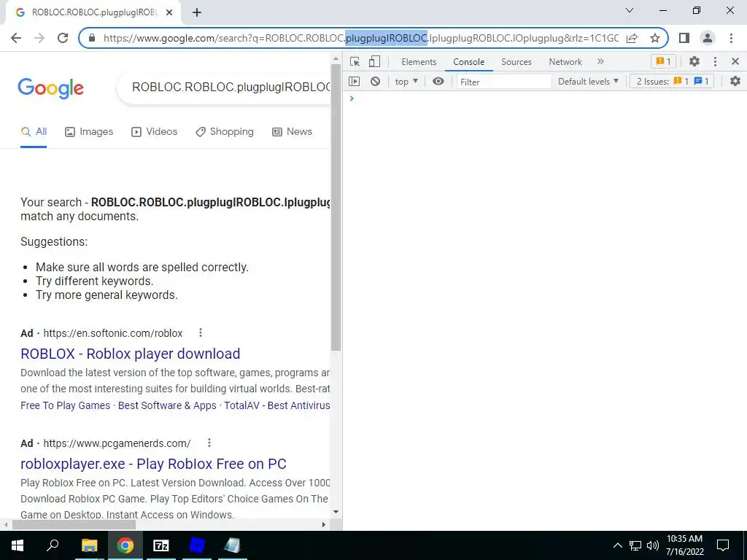Viewport: 747px width, 560px height.
Task: Create a live expression with eye icon
Action: coord(438,82)
